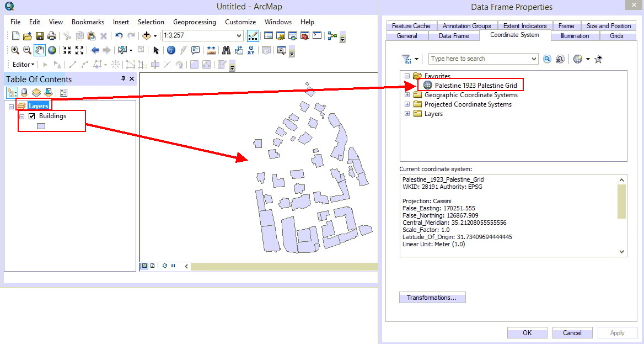The image size is (644, 344).
Task: Click the Clear Search icon in Coordinate System tab
Action: pos(560,59)
